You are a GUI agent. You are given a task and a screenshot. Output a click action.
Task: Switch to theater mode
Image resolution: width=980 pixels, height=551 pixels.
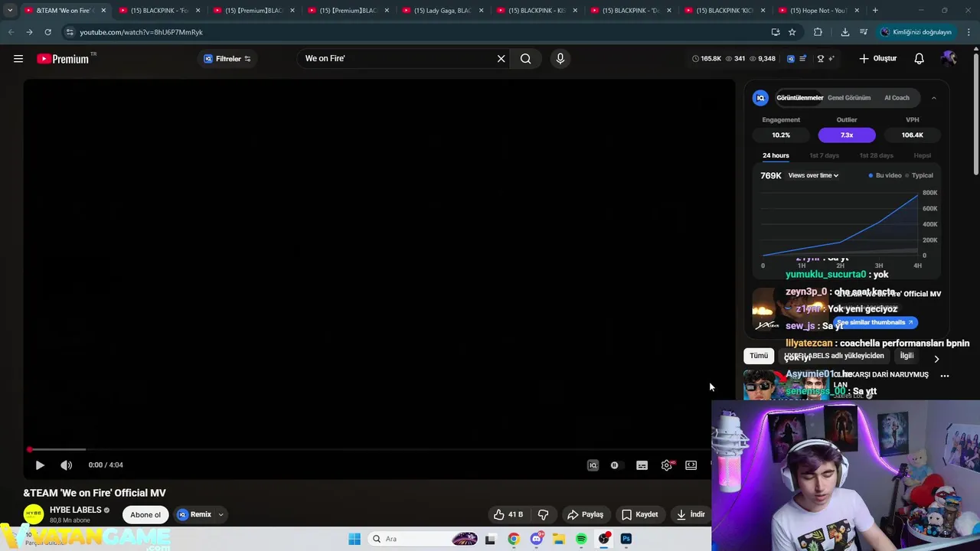click(691, 465)
